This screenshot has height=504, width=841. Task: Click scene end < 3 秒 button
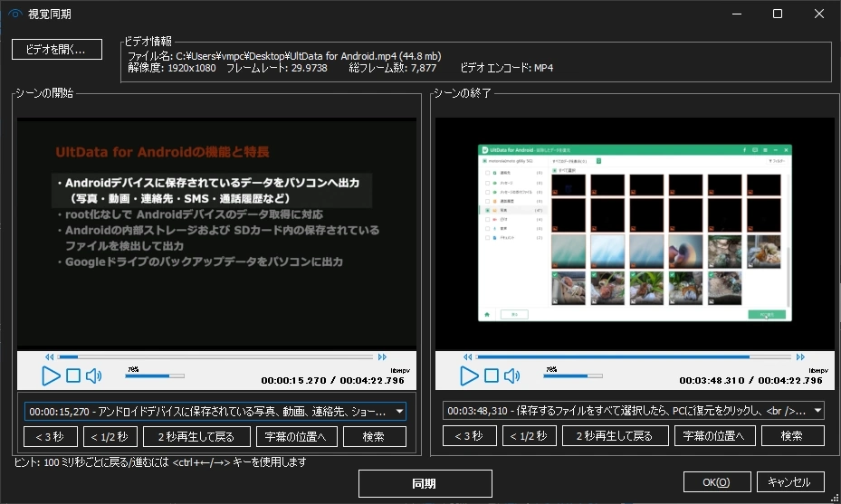pos(469,436)
